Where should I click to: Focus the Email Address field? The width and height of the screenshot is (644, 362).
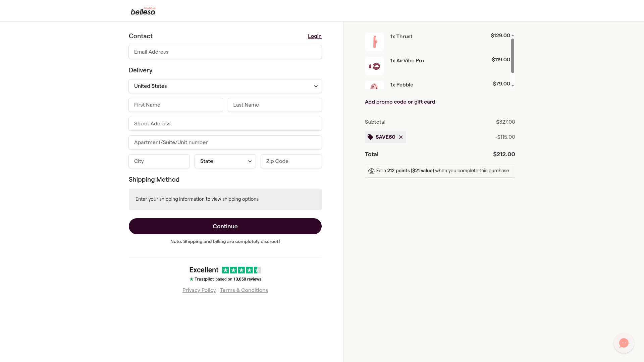coord(225,52)
